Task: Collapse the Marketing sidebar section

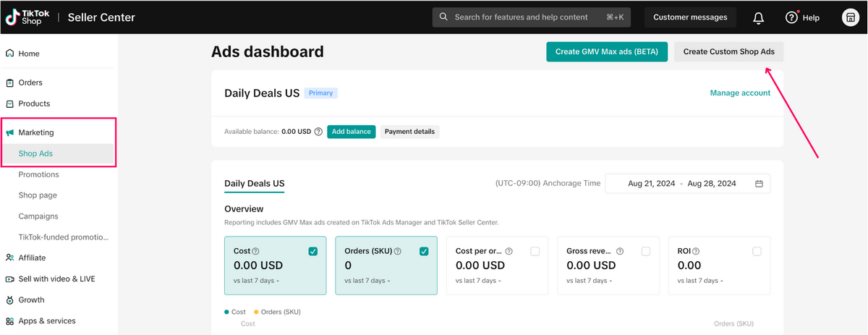Action: pos(36,132)
